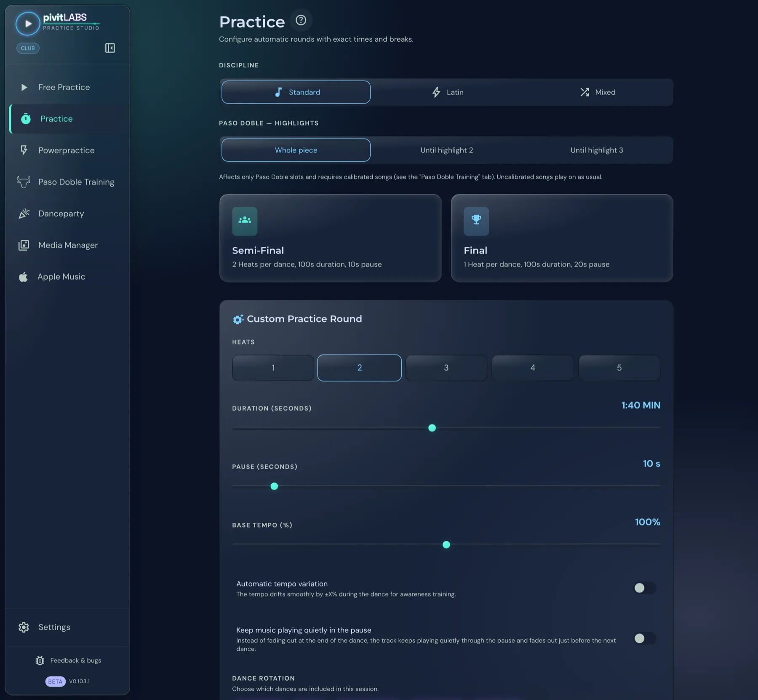Click the Feedback & bugs icon

pyautogui.click(x=40, y=660)
